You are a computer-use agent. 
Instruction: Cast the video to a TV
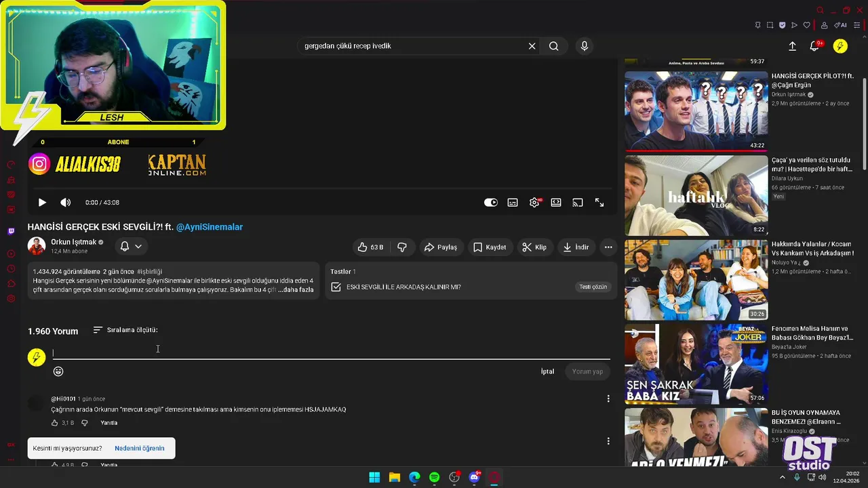tap(578, 203)
